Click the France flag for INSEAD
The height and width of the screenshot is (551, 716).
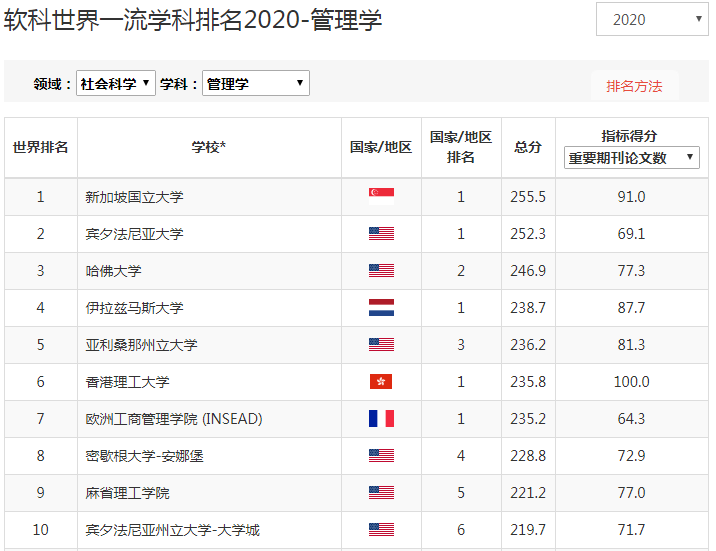381,419
